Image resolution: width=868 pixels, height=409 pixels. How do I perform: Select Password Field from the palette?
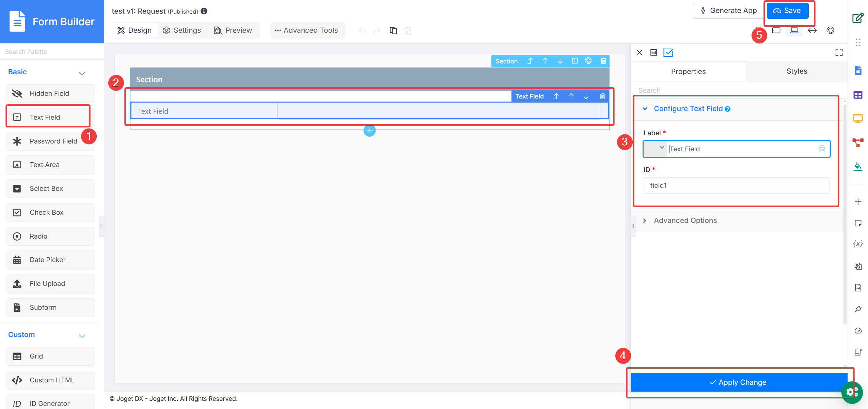coord(50,141)
